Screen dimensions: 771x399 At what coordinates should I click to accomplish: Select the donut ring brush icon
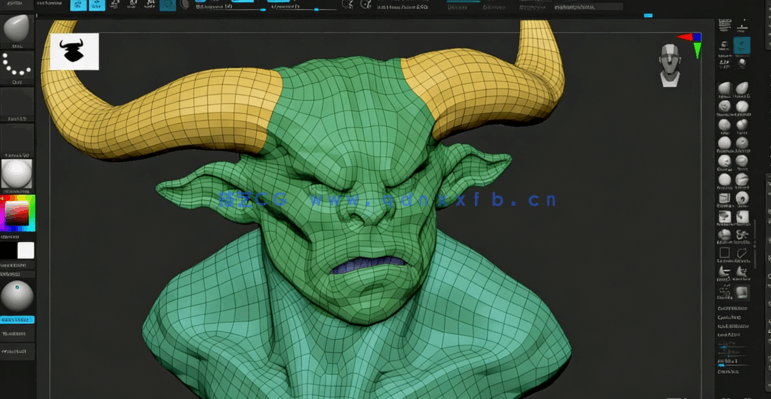point(742,198)
